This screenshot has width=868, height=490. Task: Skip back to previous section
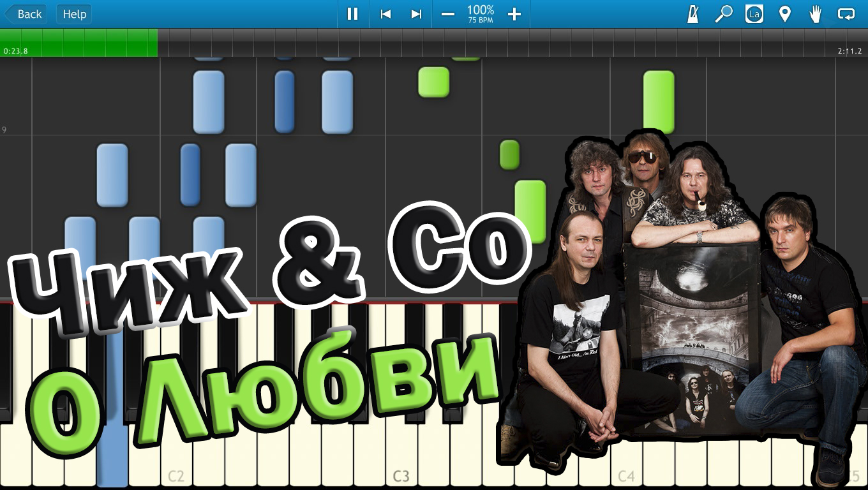point(385,14)
